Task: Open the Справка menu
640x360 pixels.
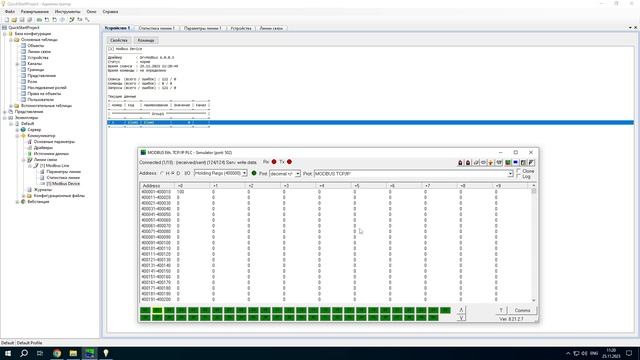Action: tap(110, 11)
